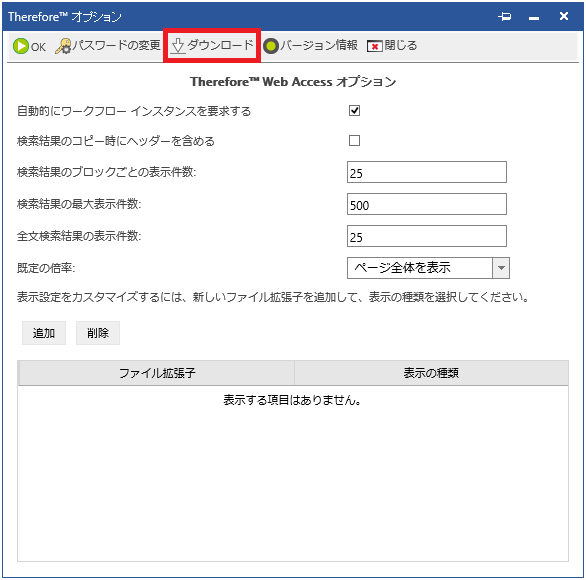586x580 pixels.
Task: Click the Therefore™ Web Access オプション heading
Action: (x=293, y=81)
